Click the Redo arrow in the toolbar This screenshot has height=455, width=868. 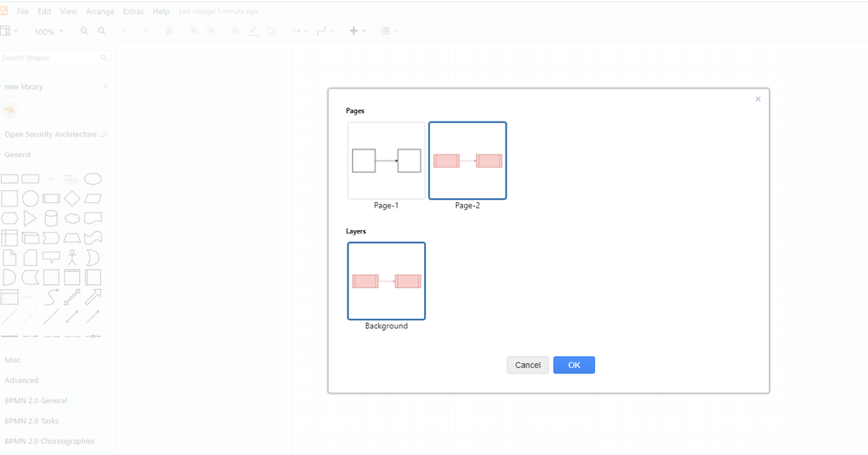pyautogui.click(x=144, y=31)
